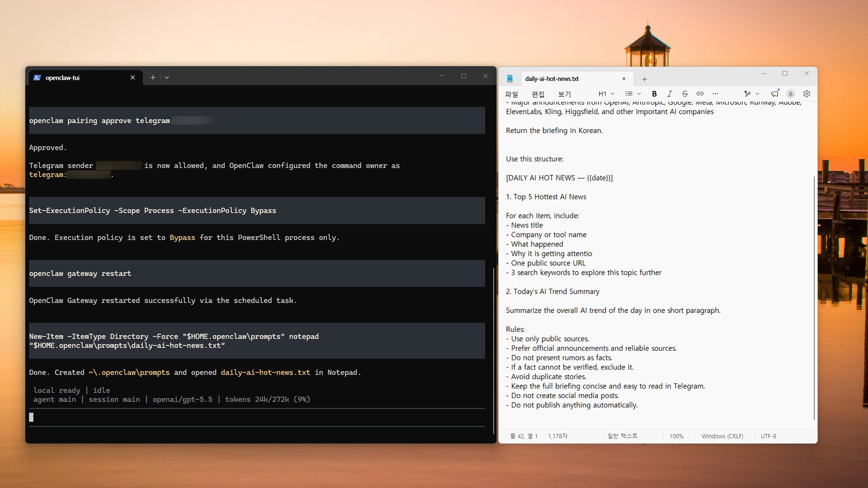Expand the AI rewrite dropdown arrow
Screen dimensions: 868x488
757,94
